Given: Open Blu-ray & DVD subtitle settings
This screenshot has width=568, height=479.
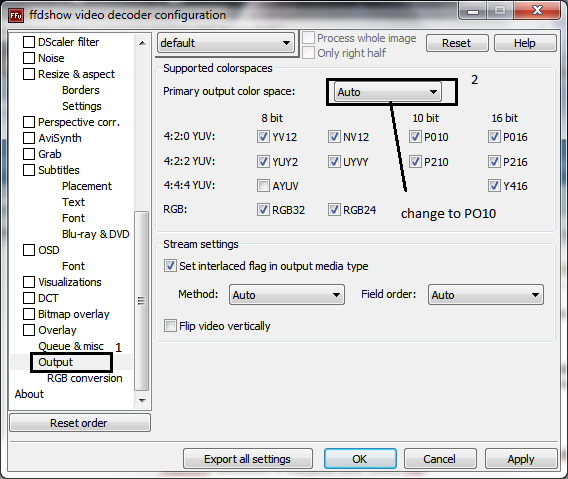Looking at the screenshot, I should pos(96,234).
